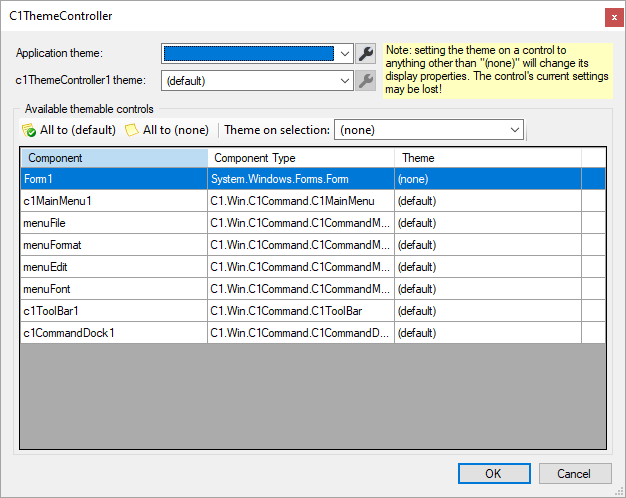626x498 pixels.
Task: Click the Theme cell for c1CommandDock1
Action: tap(487, 332)
